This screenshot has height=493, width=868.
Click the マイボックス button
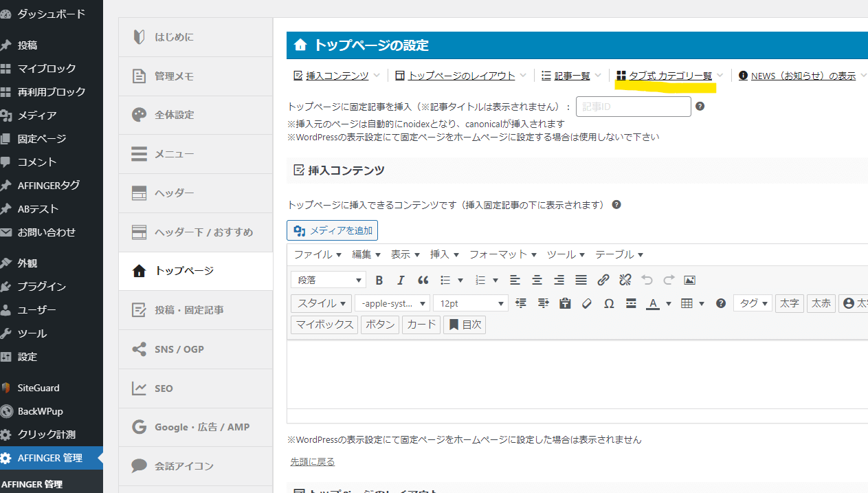(x=324, y=325)
